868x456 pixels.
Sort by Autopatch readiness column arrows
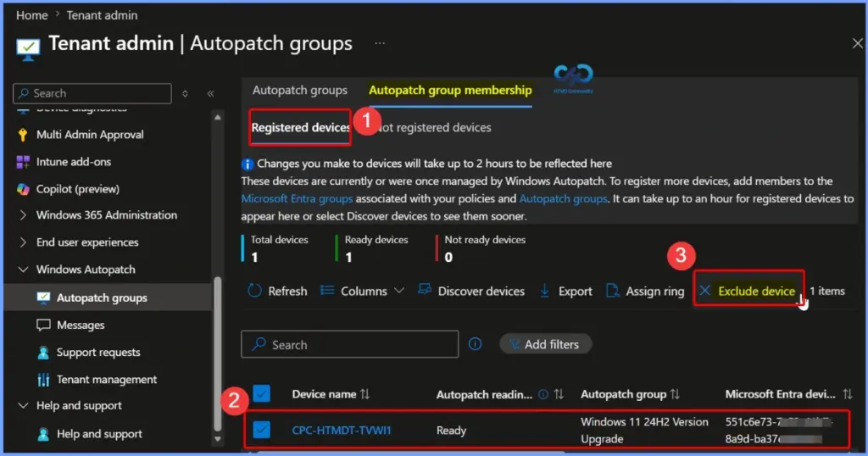point(559,394)
